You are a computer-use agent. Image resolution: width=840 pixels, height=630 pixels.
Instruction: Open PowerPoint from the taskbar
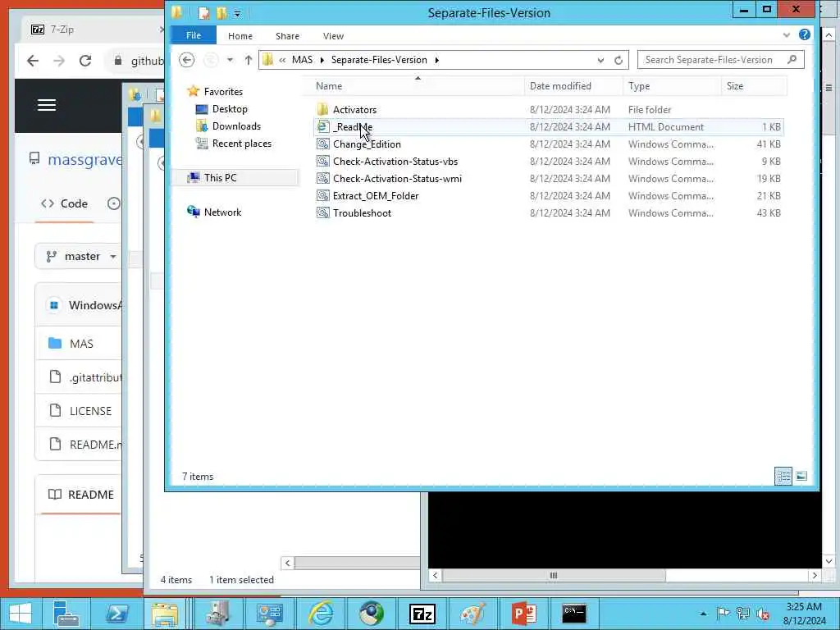(x=523, y=614)
